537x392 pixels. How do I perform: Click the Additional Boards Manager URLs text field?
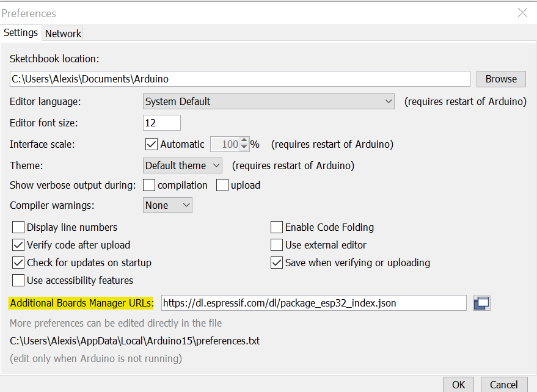(313, 303)
